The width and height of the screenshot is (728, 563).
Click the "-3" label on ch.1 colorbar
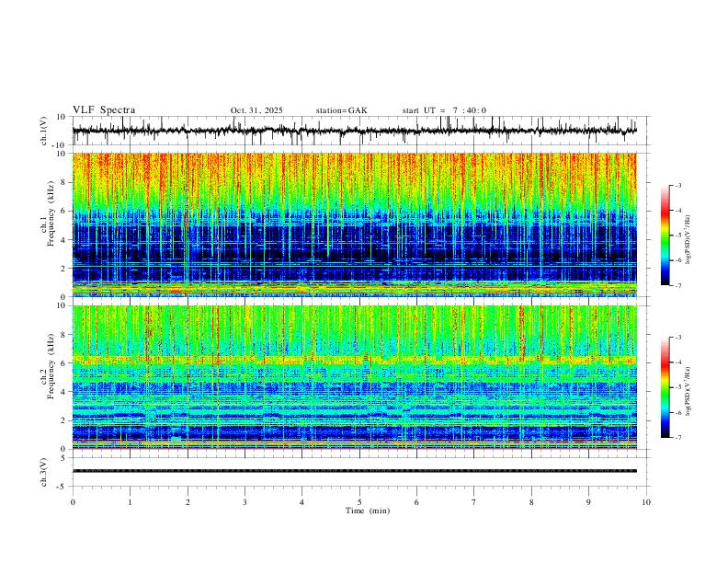pyautogui.click(x=677, y=185)
